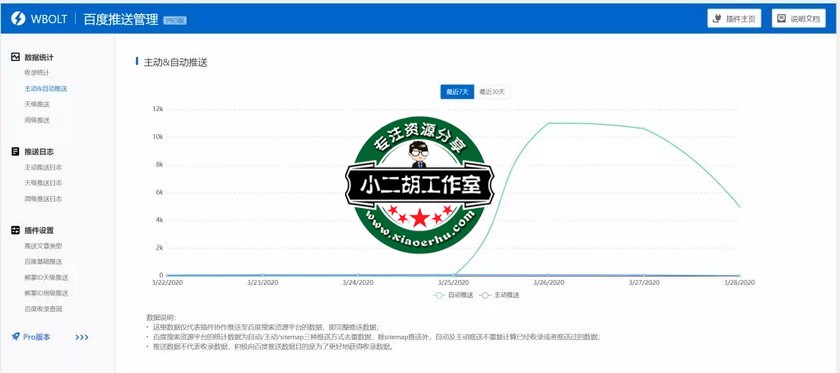This screenshot has height=373, width=840.
Task: Open 推送文章类型 settings
Action: (43, 246)
